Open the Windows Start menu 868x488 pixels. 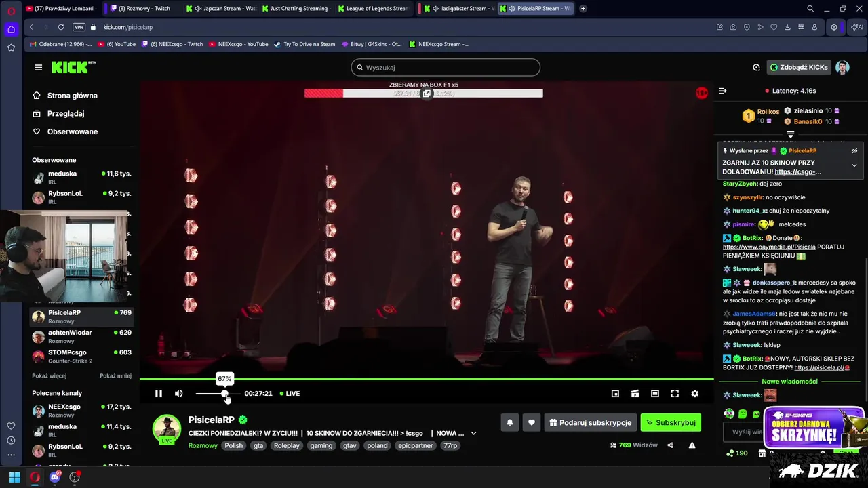pos(14,477)
